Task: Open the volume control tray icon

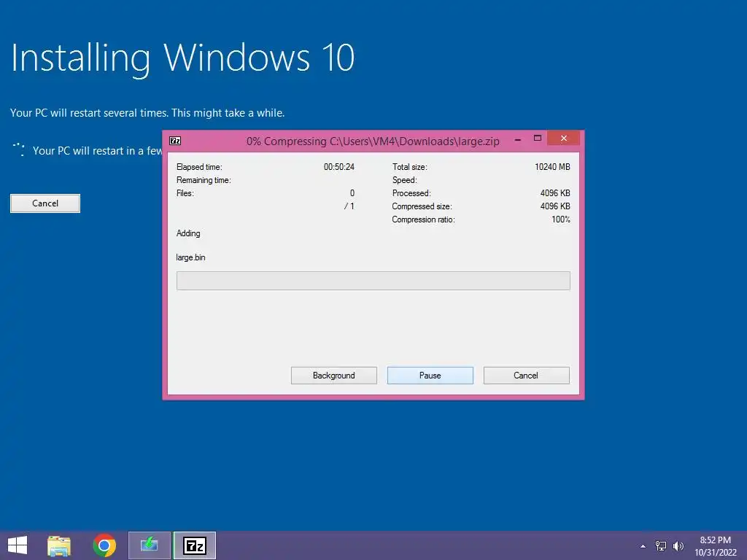Action: point(678,545)
